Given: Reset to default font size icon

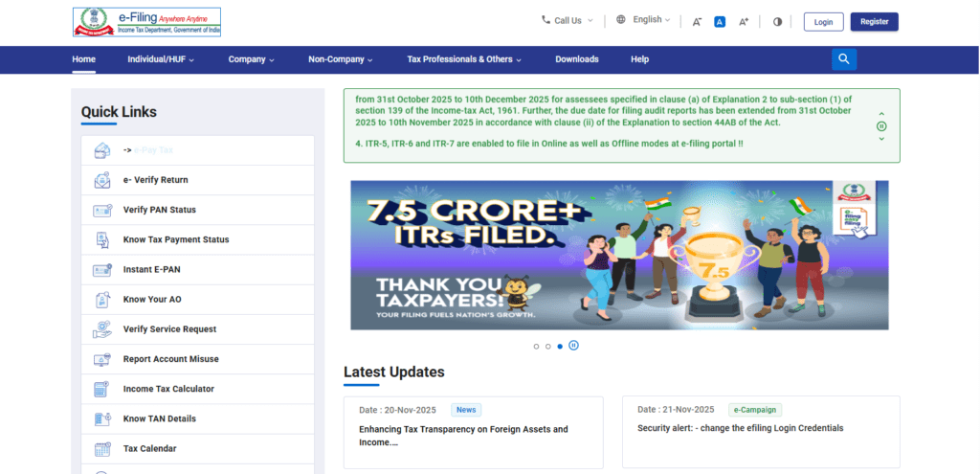Looking at the screenshot, I should pyautogui.click(x=720, y=21).
